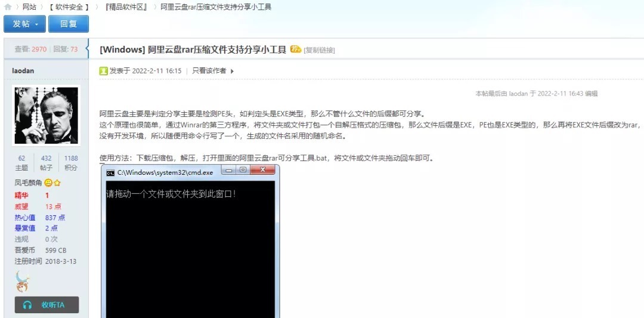Screen dimensions: 644x318
Task: Select the [Windows] category tag in title
Action: [x=122, y=50]
